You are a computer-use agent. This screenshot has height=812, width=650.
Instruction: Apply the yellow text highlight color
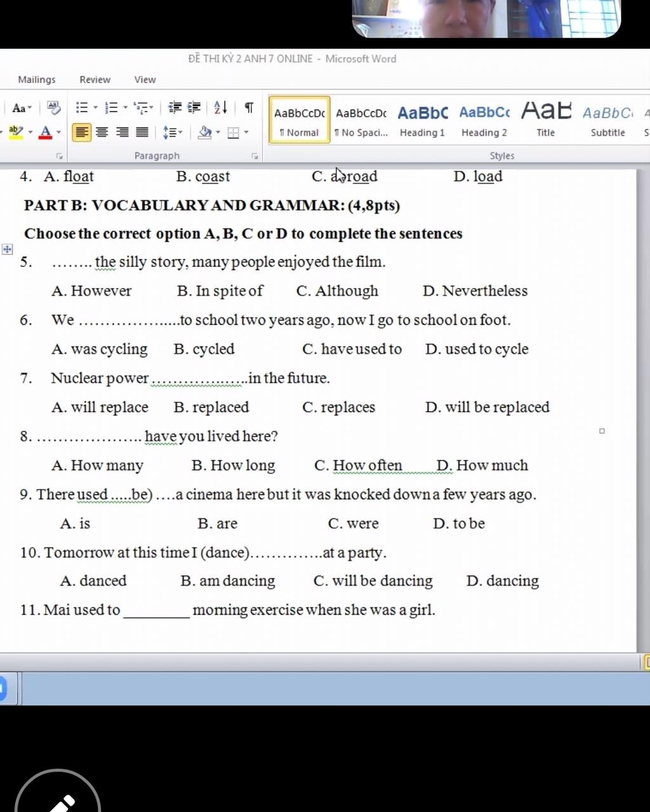coord(17,133)
